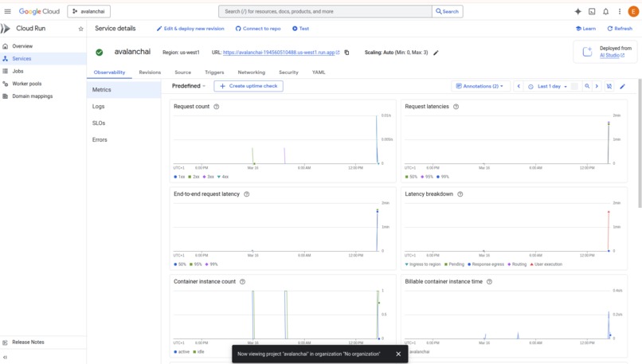This screenshot has height=364, width=642.
Task: Open Release Notes
Action: pos(43,342)
